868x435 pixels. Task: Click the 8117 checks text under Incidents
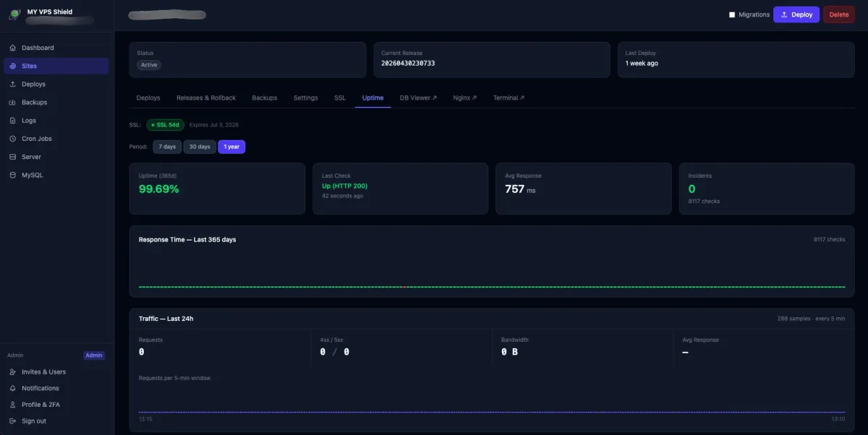click(x=704, y=201)
